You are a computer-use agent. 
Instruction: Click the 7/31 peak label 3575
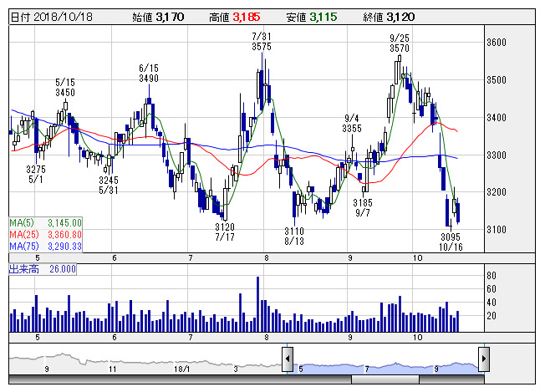[x=262, y=48]
